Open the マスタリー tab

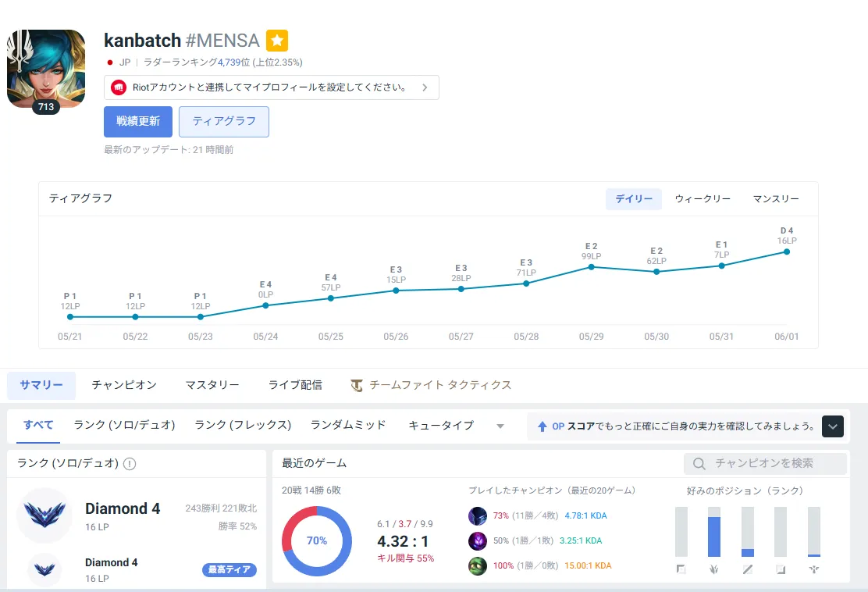(212, 386)
